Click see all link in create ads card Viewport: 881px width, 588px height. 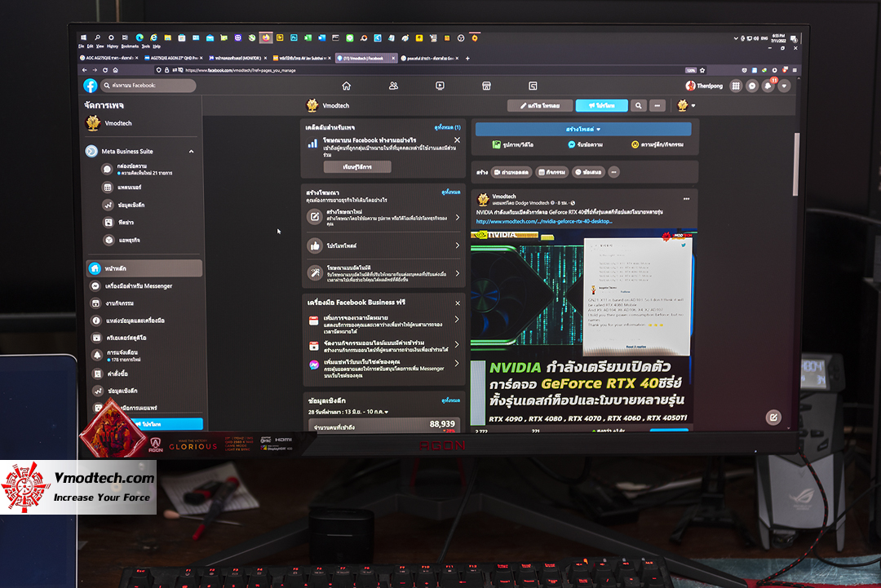450,192
